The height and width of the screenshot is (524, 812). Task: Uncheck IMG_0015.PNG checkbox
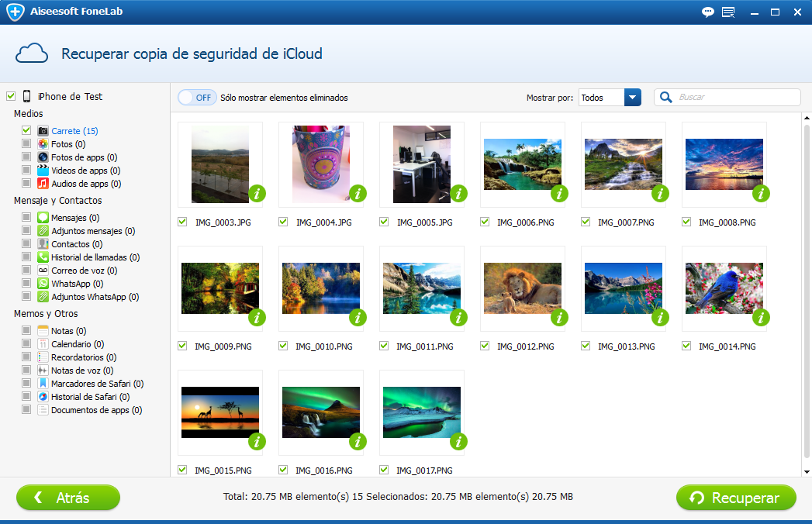(x=182, y=470)
